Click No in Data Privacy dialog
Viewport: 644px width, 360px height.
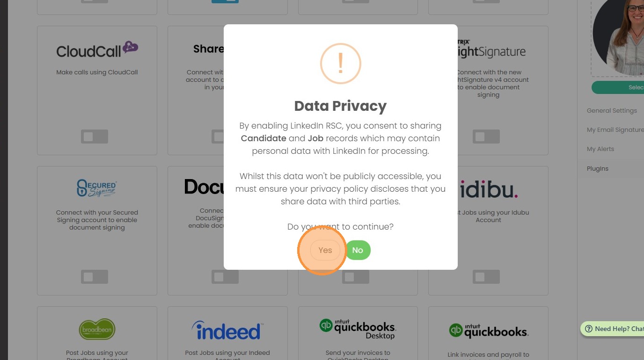click(x=358, y=250)
